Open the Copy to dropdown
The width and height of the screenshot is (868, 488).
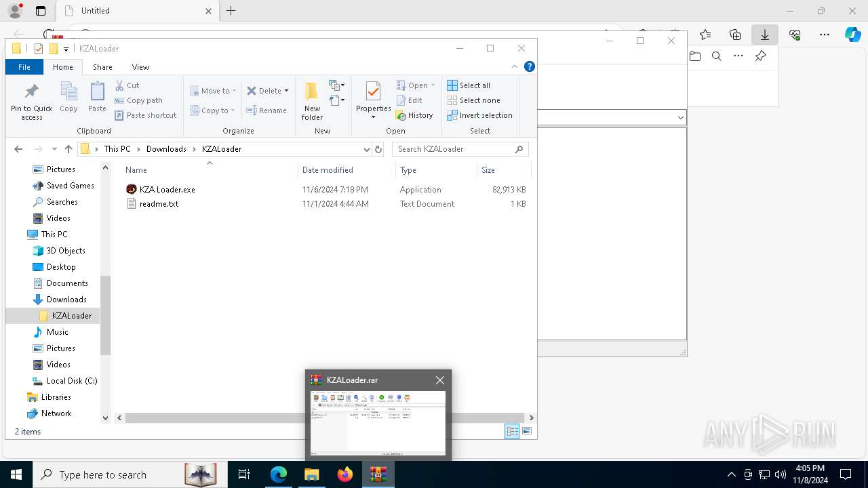(x=213, y=110)
